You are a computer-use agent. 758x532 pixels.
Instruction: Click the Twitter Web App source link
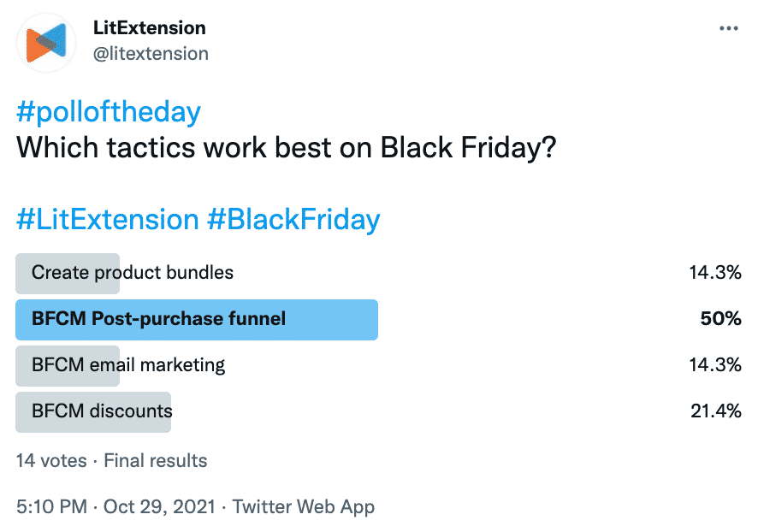pyautogui.click(x=304, y=507)
